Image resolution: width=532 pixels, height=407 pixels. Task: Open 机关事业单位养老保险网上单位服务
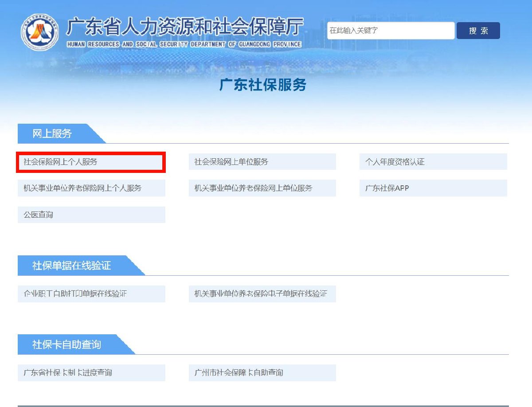point(262,188)
